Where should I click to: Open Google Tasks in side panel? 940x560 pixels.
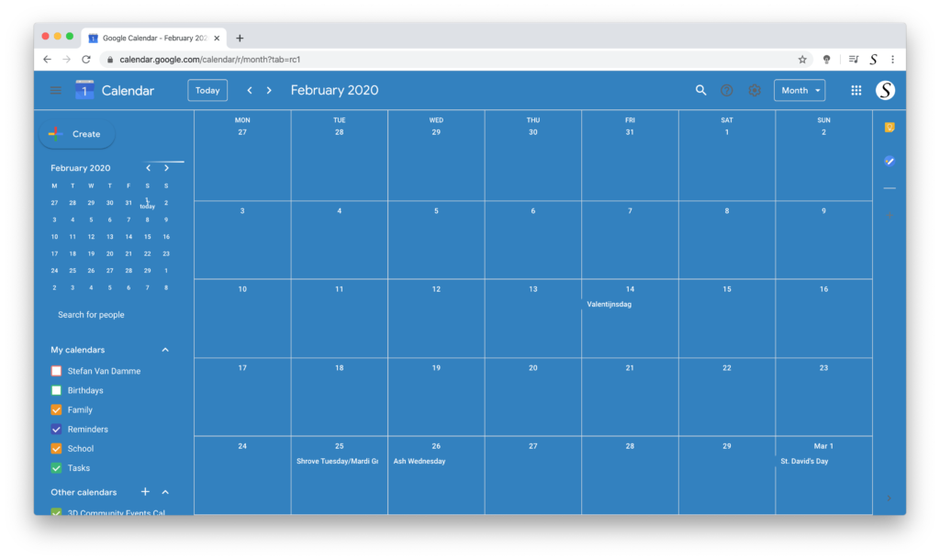pyautogui.click(x=889, y=161)
